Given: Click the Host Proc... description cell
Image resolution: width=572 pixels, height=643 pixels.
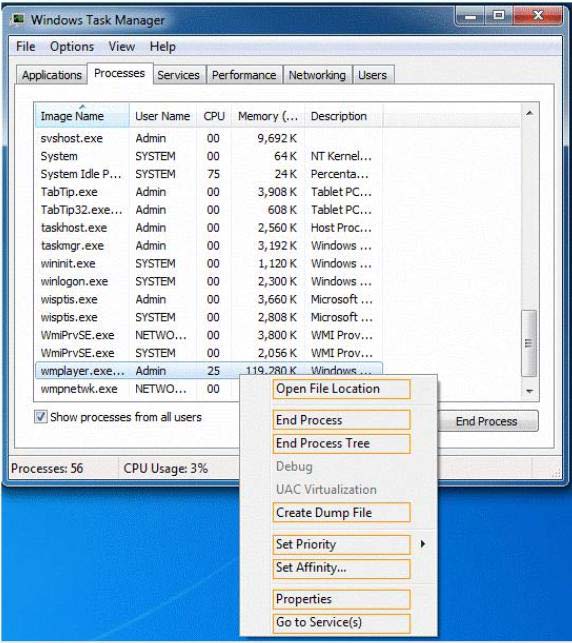Looking at the screenshot, I should click(x=341, y=228).
